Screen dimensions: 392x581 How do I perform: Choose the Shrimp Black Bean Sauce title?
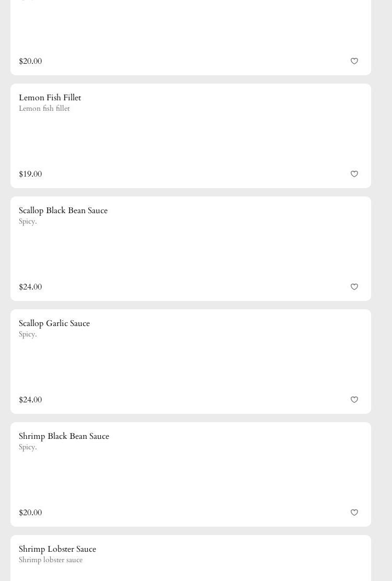tap(64, 436)
